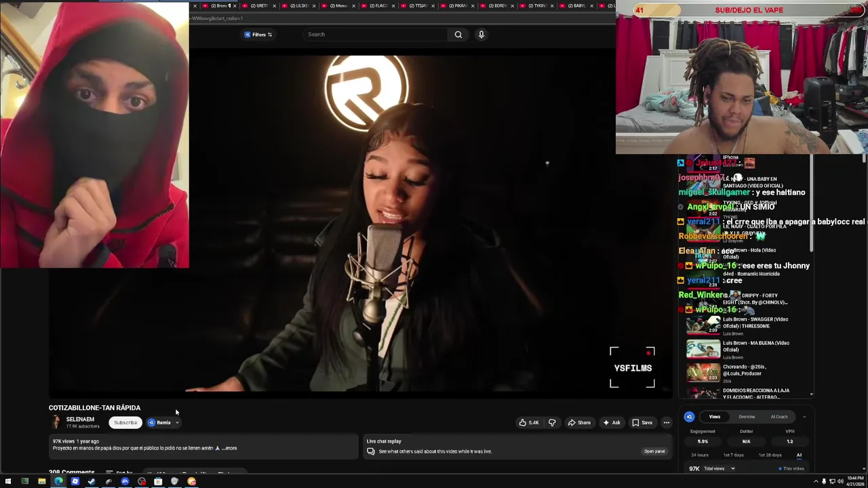The width and height of the screenshot is (868, 488).
Task: Share the video via Share button
Action: tap(579, 422)
